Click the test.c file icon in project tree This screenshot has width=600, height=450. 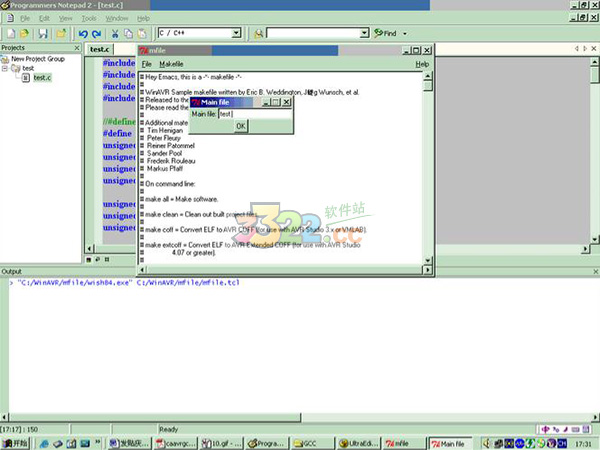point(26,78)
